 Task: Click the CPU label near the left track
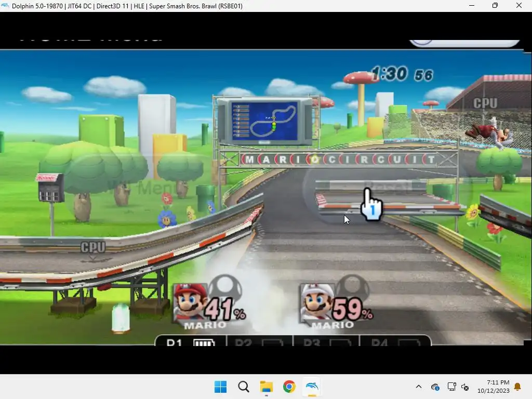click(93, 247)
